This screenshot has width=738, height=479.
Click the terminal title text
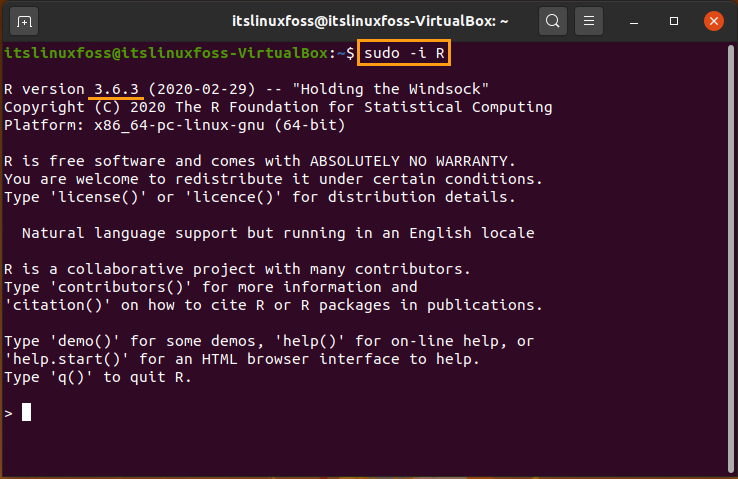point(370,21)
